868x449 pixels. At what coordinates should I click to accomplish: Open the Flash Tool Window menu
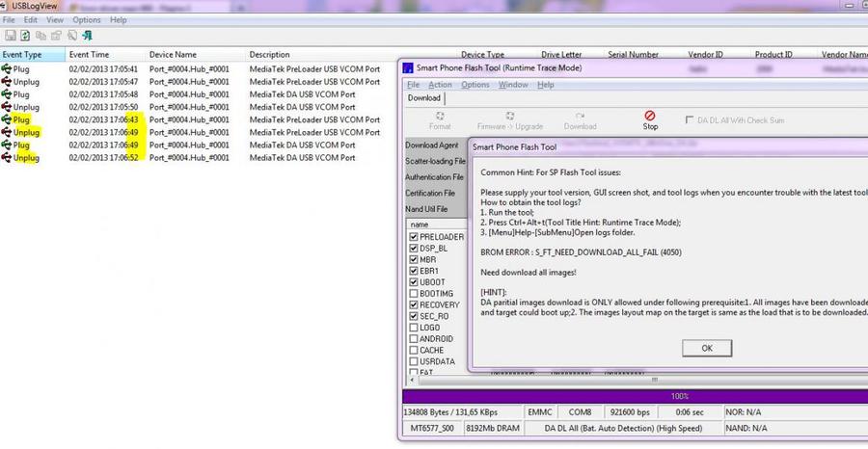coord(513,85)
